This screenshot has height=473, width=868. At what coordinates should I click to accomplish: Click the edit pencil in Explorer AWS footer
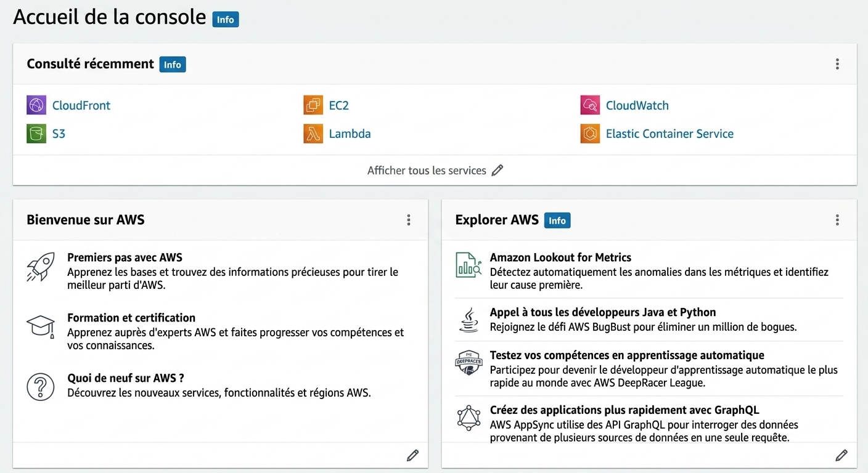coord(841,455)
